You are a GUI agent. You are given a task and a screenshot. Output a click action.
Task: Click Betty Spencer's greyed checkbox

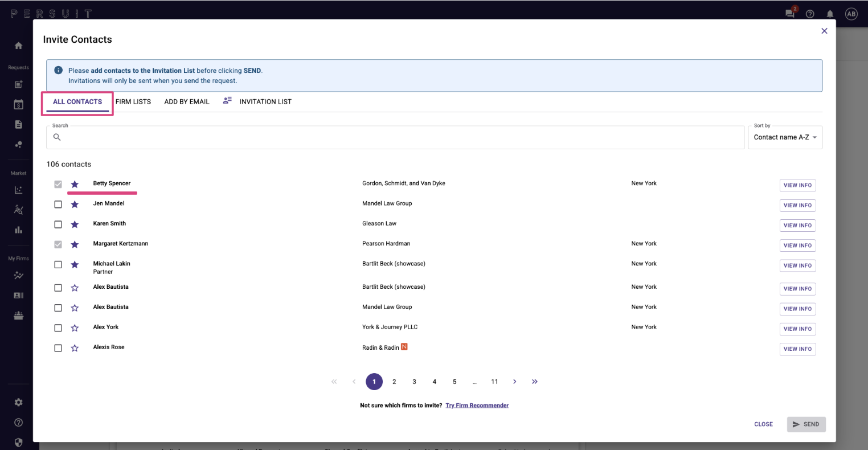pos(58,185)
